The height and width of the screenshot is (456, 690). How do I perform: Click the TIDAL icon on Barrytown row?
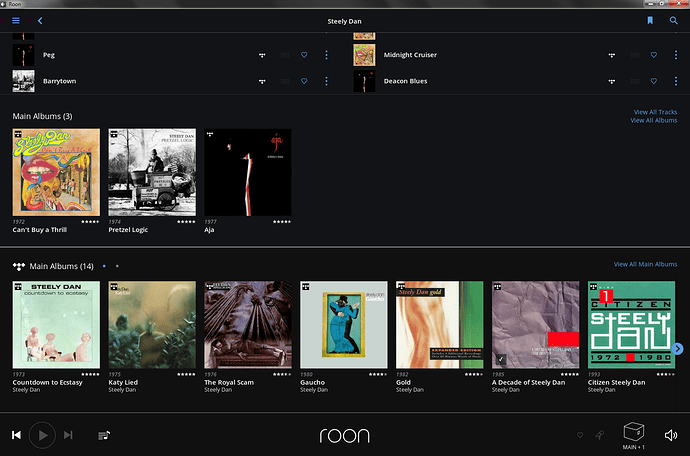(x=262, y=81)
